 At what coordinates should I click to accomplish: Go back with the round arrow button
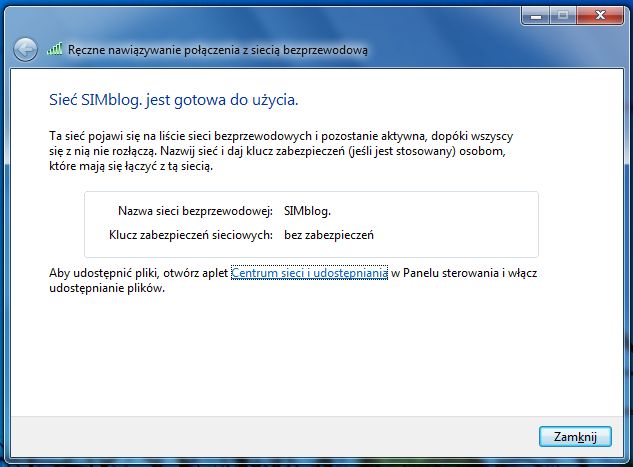(x=25, y=50)
